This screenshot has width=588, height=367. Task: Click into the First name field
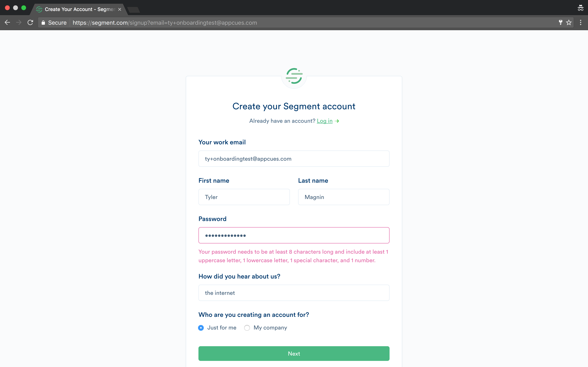[x=244, y=197]
